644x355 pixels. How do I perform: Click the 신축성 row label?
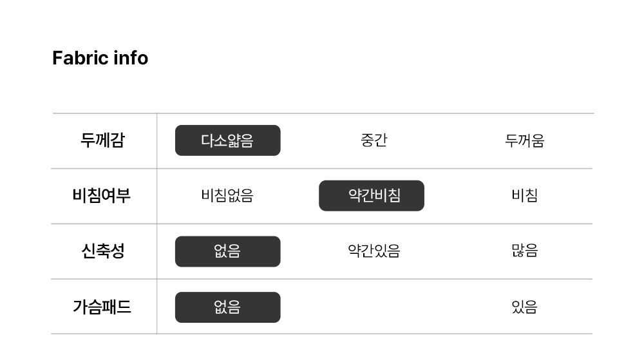[102, 251]
